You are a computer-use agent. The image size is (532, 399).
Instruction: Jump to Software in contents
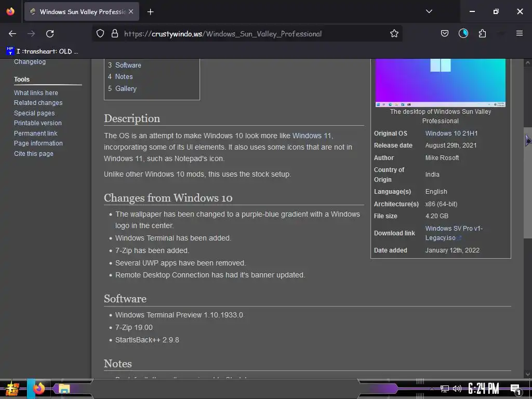[125, 65]
